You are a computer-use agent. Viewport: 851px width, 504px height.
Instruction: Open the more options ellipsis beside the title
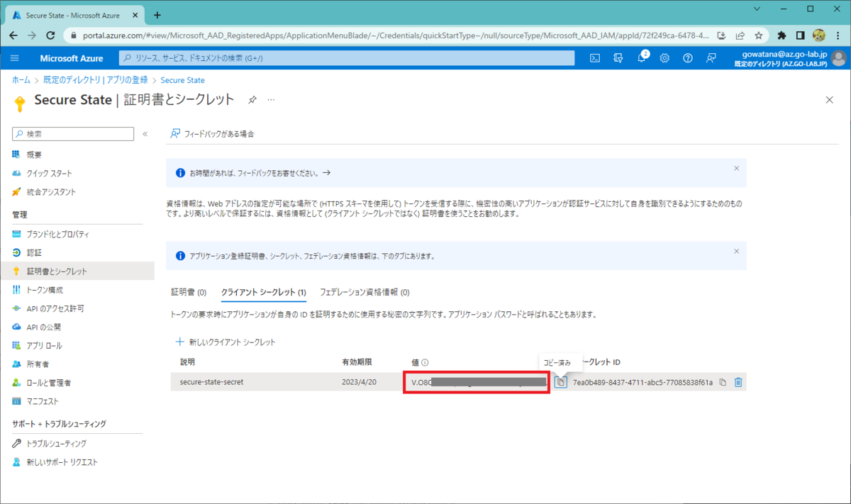pyautogui.click(x=271, y=100)
